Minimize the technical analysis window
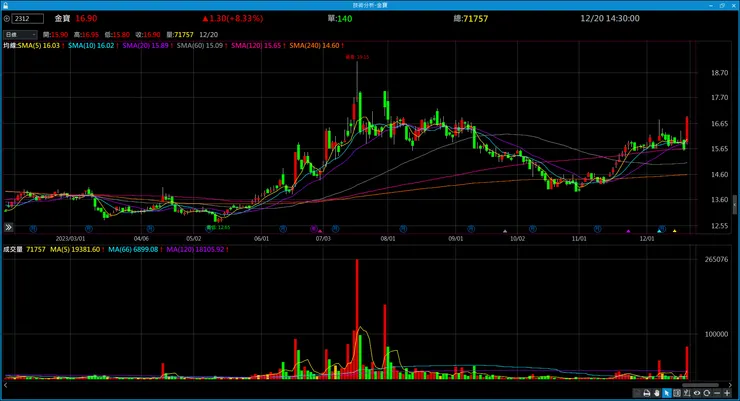 tap(711, 5)
